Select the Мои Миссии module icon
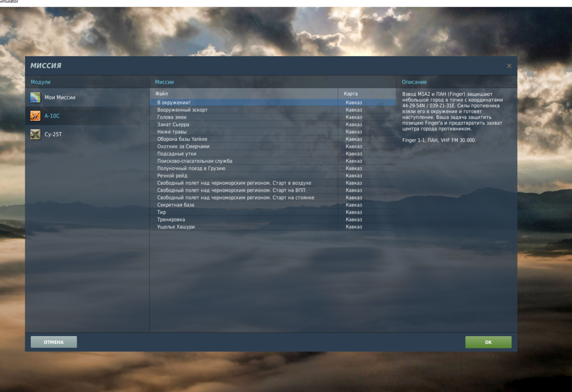The width and height of the screenshot is (572, 392). point(35,97)
